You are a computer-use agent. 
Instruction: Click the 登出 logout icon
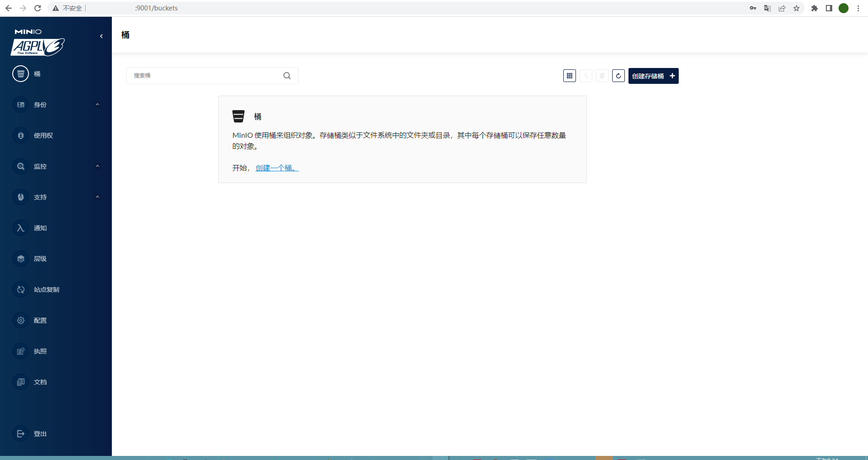(20, 434)
